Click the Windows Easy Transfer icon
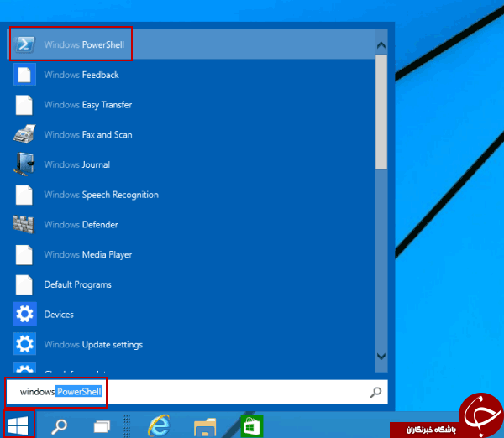This screenshot has width=504, height=438. point(24,105)
